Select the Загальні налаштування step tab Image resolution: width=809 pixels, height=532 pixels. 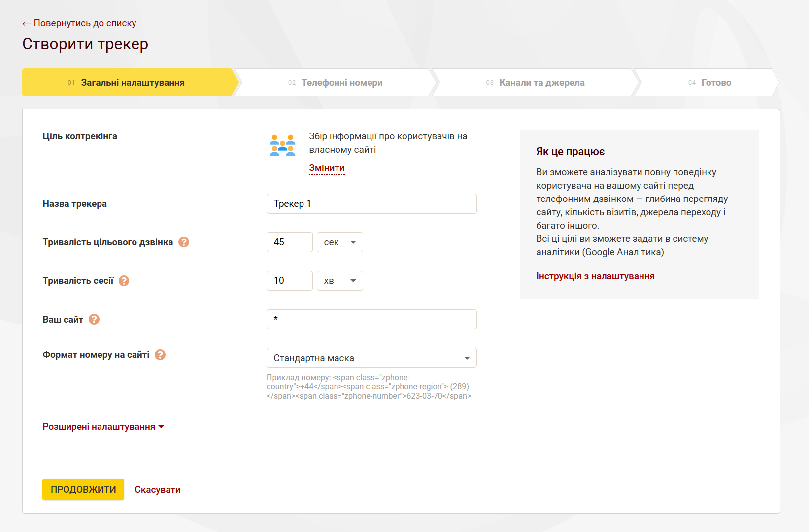coord(130,82)
